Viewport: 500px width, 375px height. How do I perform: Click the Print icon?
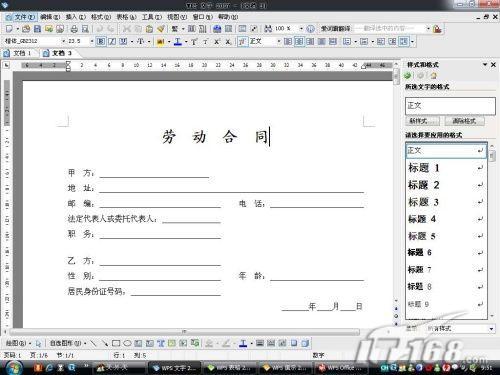(x=74, y=29)
